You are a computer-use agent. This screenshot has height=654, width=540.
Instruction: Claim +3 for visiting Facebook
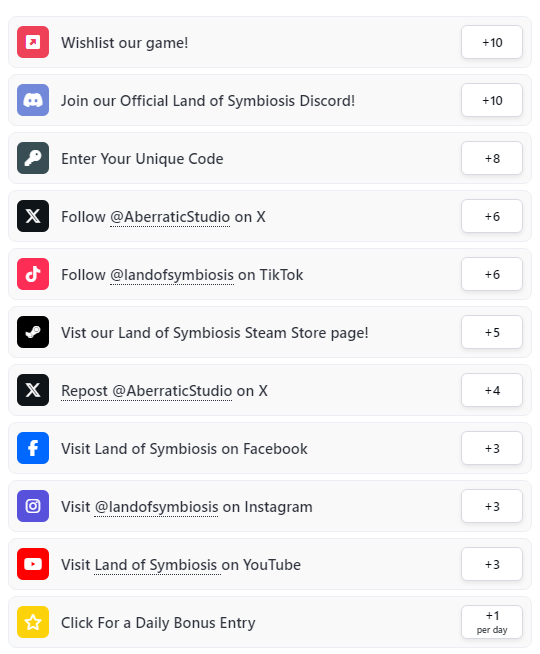coord(492,448)
